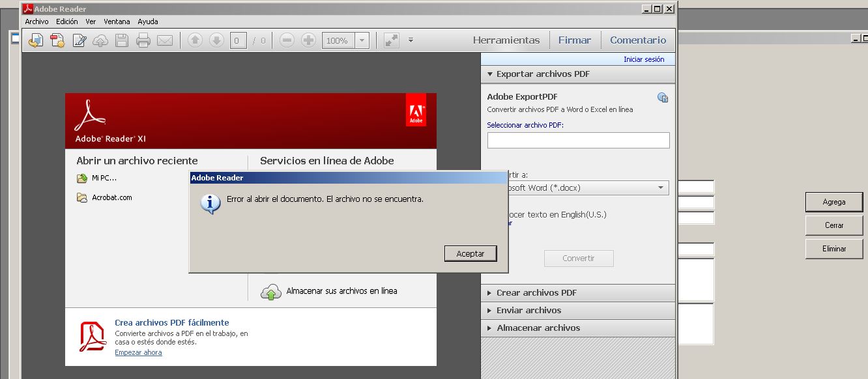868x379 pixels.
Task: Click the page number input box
Action: [238, 40]
